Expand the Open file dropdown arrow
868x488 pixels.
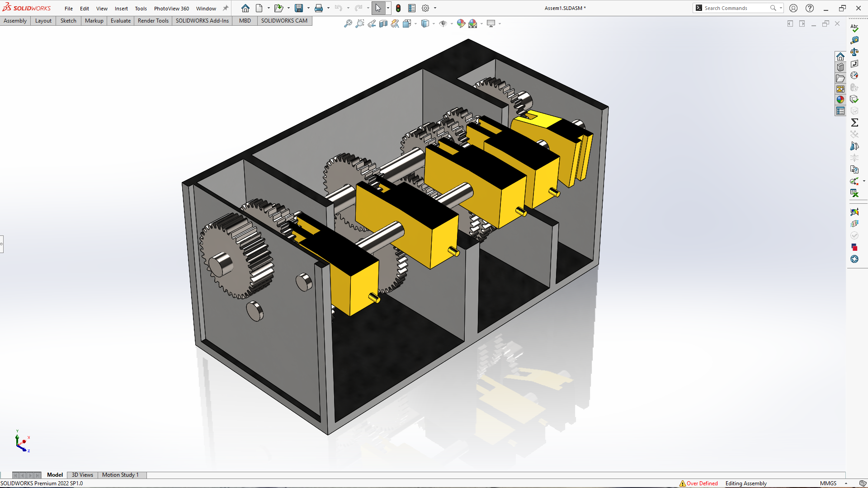point(288,8)
